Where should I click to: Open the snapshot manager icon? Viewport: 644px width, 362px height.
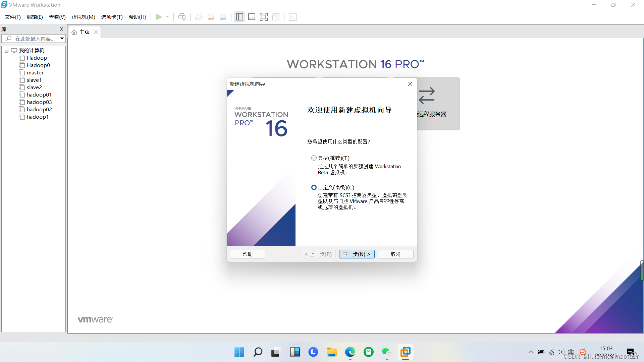click(223, 17)
